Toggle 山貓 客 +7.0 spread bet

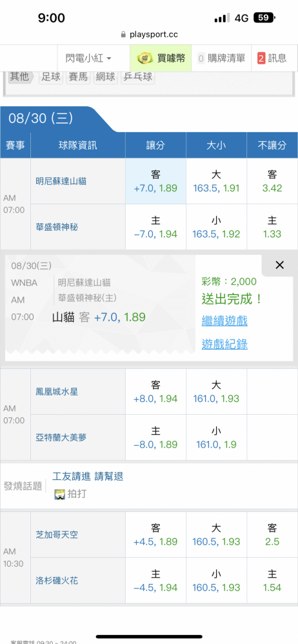coord(155,181)
